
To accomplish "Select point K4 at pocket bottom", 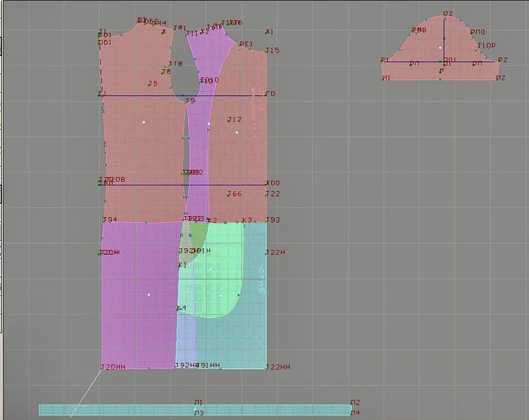I will click(181, 308).
